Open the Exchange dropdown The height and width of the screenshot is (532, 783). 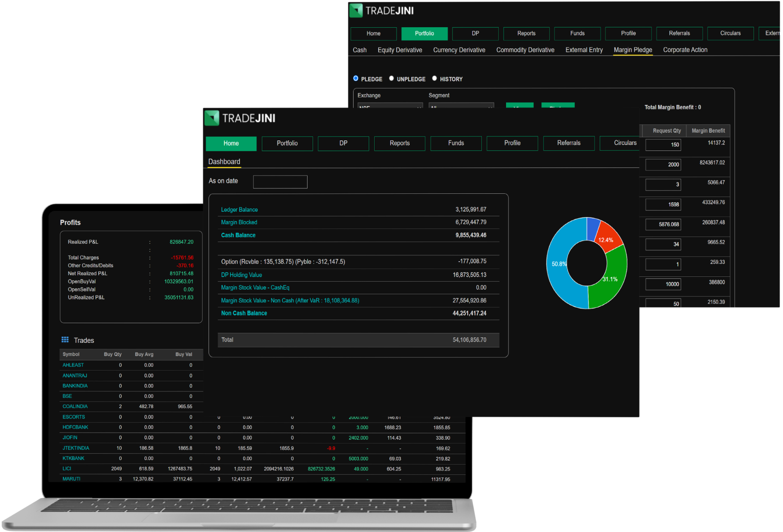click(389, 106)
